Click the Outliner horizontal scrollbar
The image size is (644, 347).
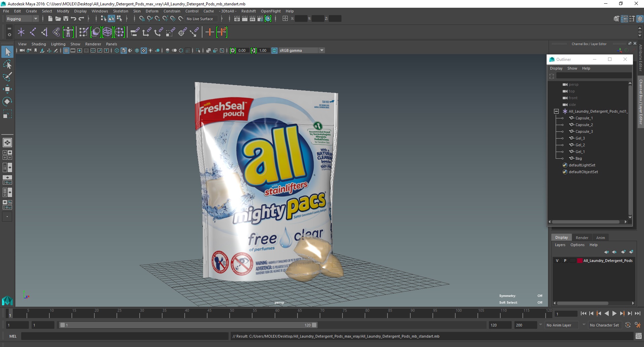click(586, 222)
